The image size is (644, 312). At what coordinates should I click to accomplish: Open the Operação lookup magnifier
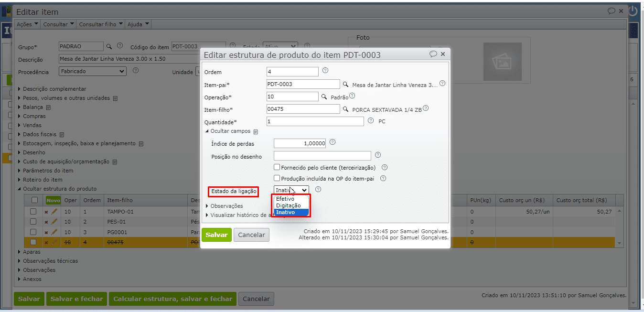pos(323,97)
